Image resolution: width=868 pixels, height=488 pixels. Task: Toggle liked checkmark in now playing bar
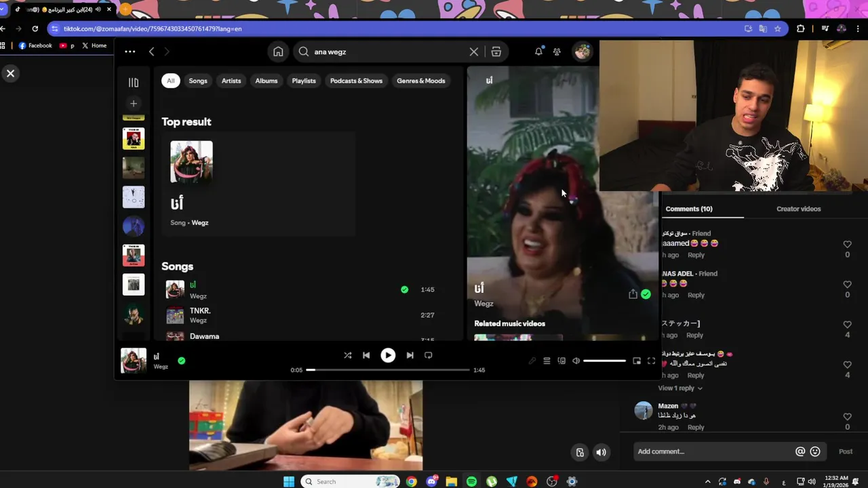tap(181, 361)
